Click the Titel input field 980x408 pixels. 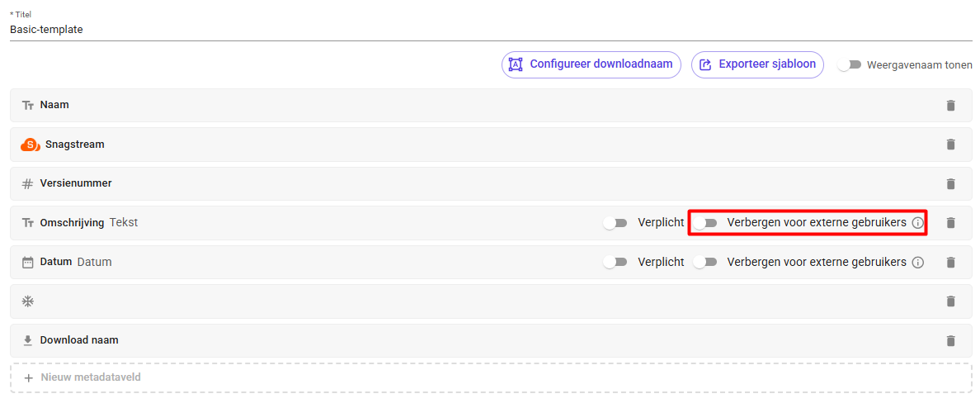click(492, 30)
